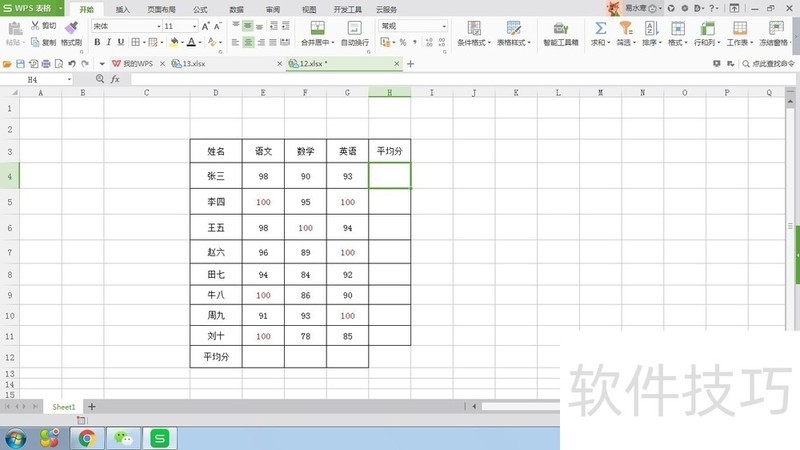Click the decrease indent icon

273,26
